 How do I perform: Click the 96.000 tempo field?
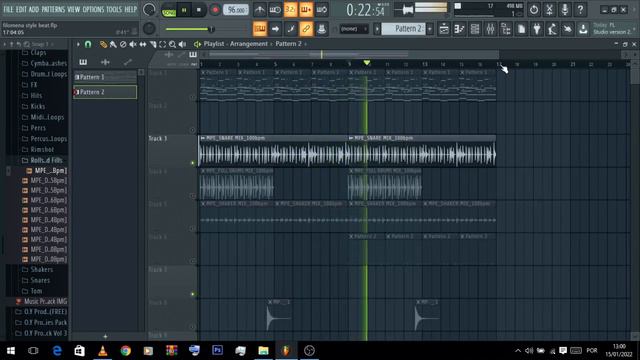[x=236, y=10]
